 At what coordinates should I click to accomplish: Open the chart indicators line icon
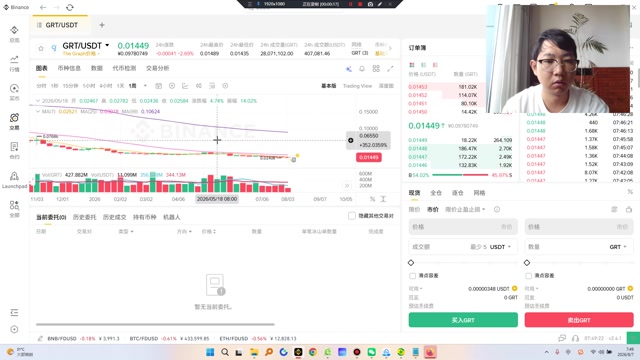(x=185, y=86)
